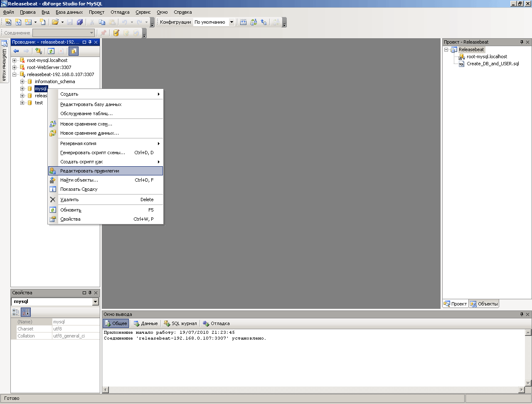Show the SQL журнал output tab
The height and width of the screenshot is (404, 532).
(180, 323)
